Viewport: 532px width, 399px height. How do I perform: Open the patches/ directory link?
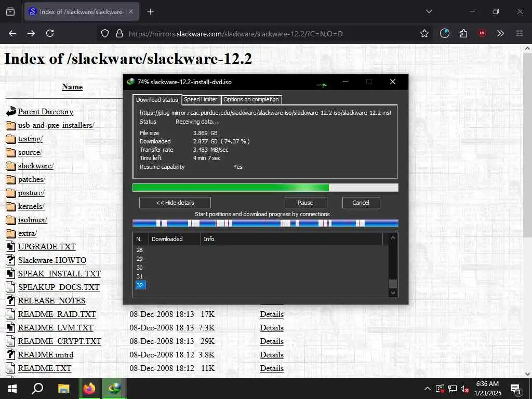[x=32, y=179]
